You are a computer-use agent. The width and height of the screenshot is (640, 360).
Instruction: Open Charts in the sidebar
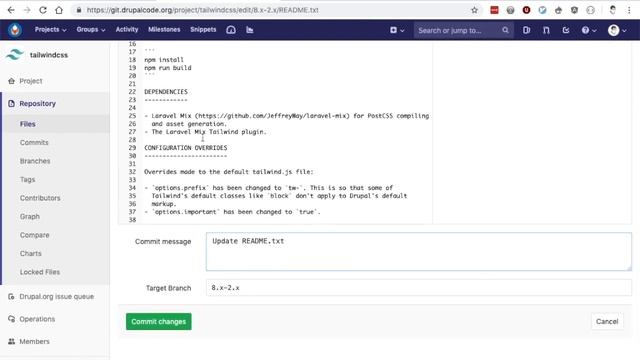coord(31,253)
